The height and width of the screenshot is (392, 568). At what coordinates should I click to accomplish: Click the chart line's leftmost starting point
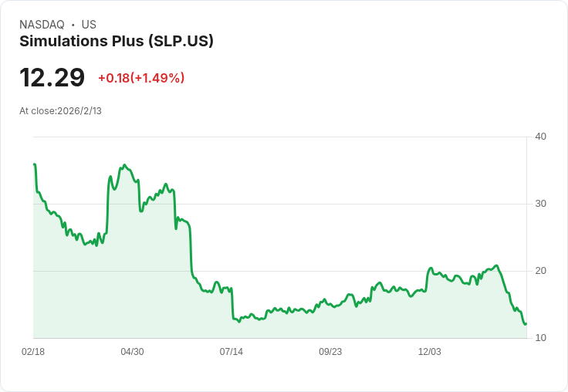click(34, 164)
